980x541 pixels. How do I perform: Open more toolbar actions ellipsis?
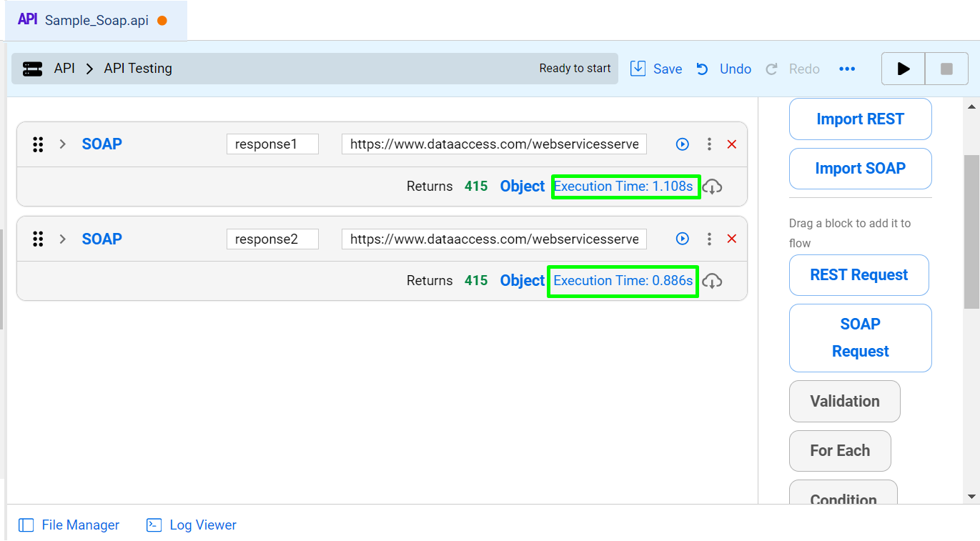[x=847, y=69]
